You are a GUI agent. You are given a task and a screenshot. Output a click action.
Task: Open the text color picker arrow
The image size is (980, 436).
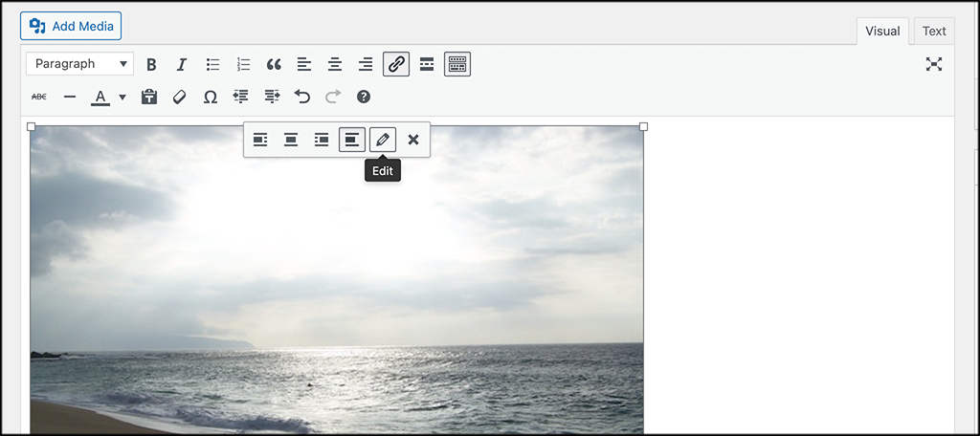[x=122, y=97]
